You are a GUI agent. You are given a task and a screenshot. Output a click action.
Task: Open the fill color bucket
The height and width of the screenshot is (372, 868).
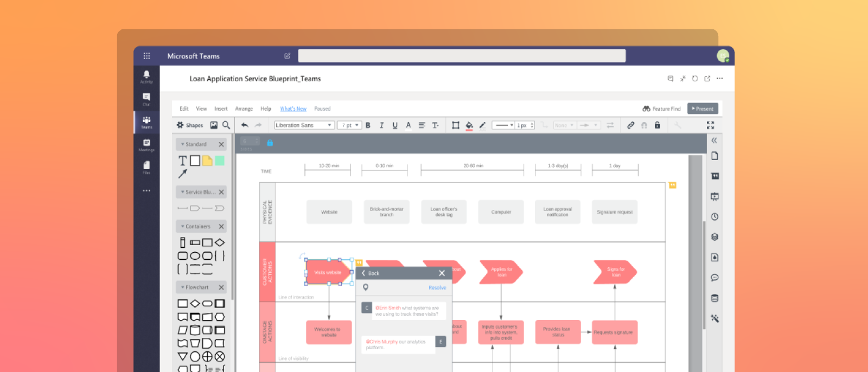tap(469, 126)
